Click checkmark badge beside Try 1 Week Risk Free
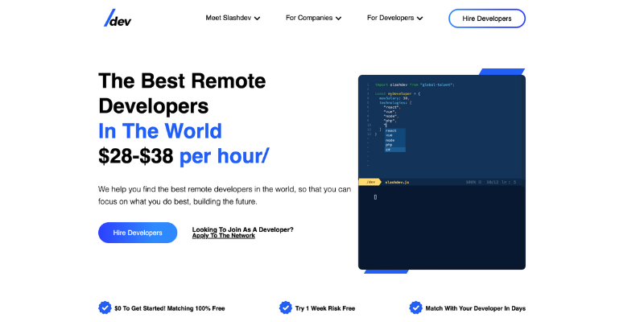This screenshot has height=322, width=644. [286, 308]
